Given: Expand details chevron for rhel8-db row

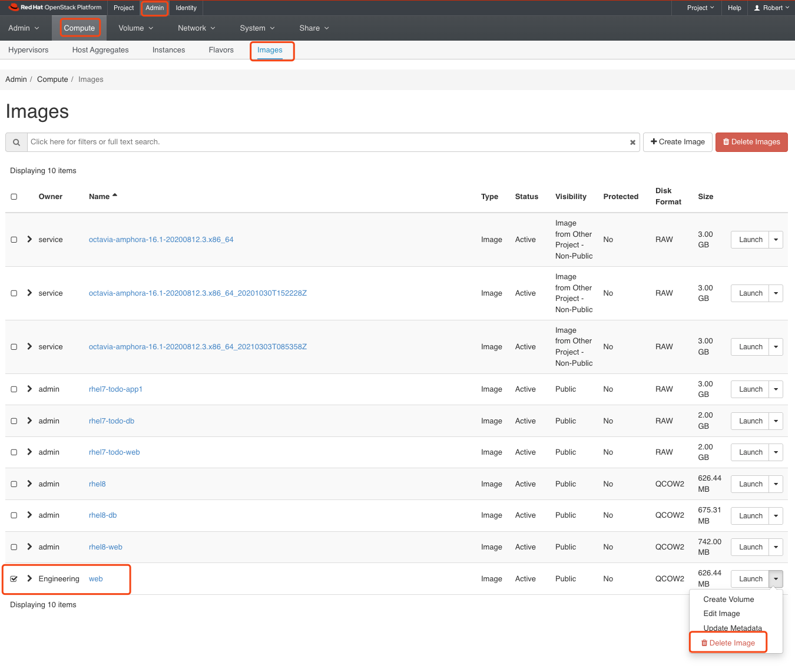Looking at the screenshot, I should pyautogui.click(x=29, y=515).
